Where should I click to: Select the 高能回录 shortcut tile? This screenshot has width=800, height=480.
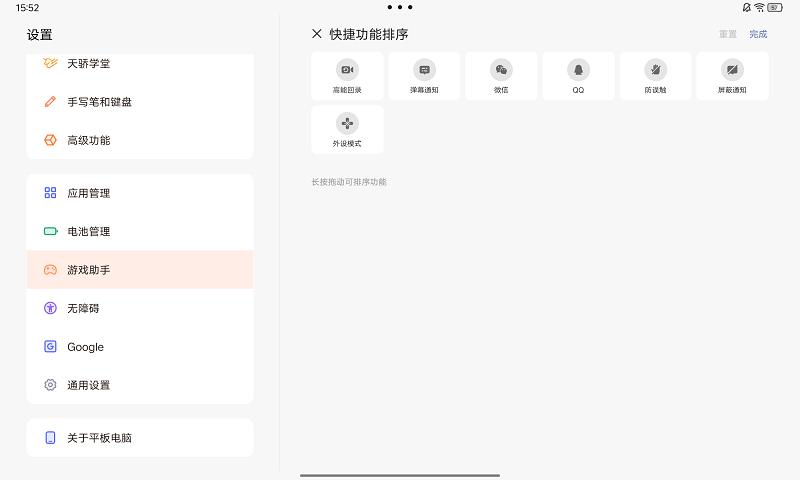click(x=347, y=76)
